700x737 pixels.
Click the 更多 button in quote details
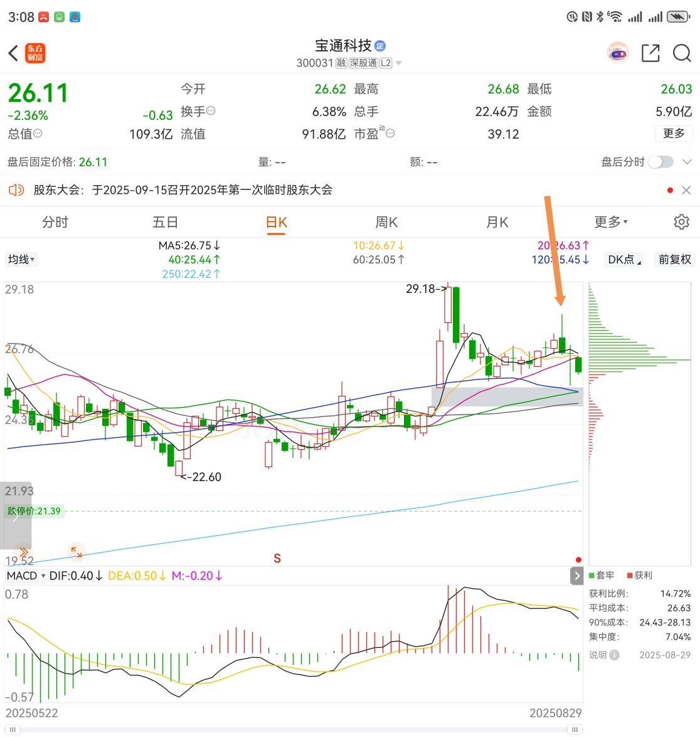[674, 134]
